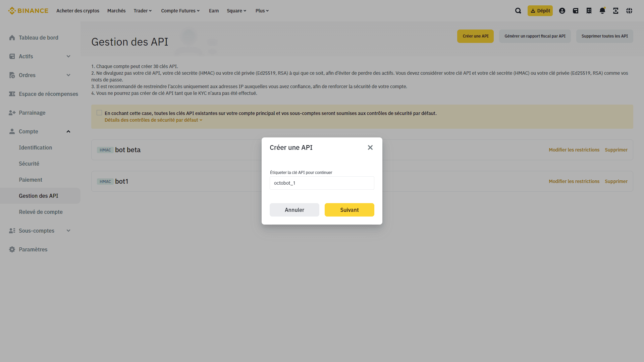Expand the Sous-comptes sidebar section
The image size is (644, 362).
click(x=68, y=231)
